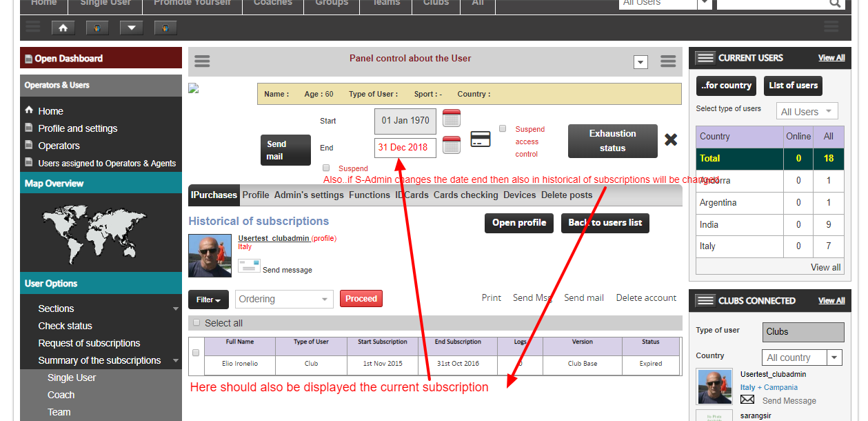Click the envelope icon next to Send Message

(747, 400)
